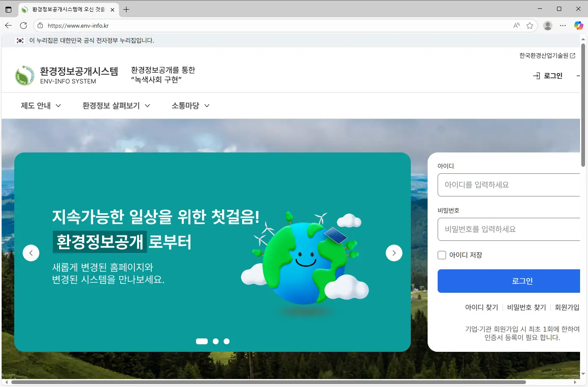588x387 pixels.
Task: Open the 비밀번호 찾기 link
Action: [526, 307]
